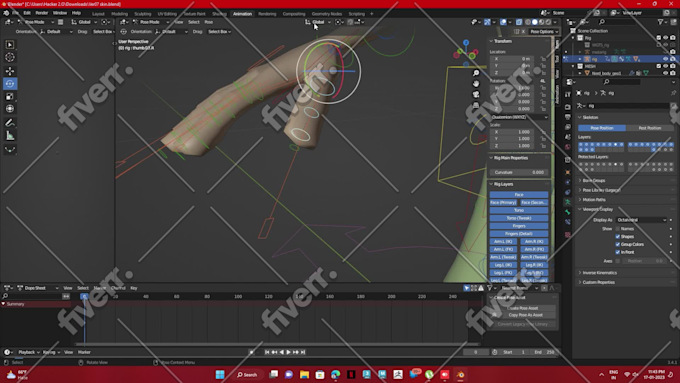This screenshot has height=383, width=680.
Task: Select the Scale tool
Action: click(10, 96)
